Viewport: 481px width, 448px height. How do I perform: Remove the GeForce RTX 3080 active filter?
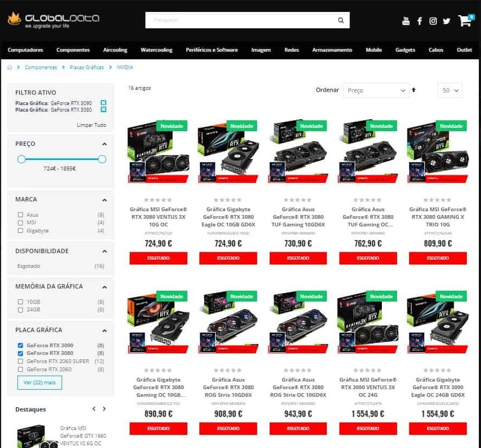coord(103,109)
